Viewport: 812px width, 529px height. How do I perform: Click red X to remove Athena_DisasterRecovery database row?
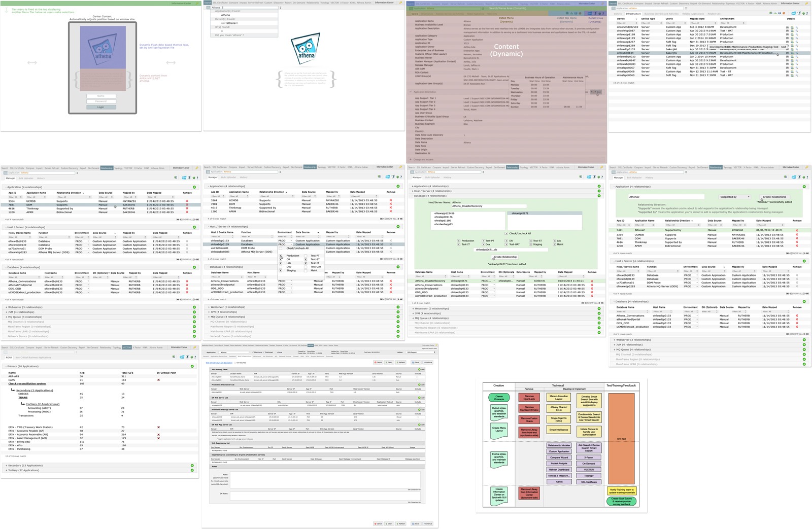tap(592, 281)
